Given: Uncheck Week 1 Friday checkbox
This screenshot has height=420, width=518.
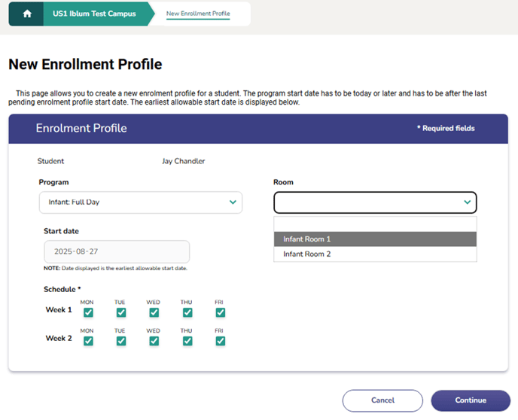Looking at the screenshot, I should click(x=221, y=312).
